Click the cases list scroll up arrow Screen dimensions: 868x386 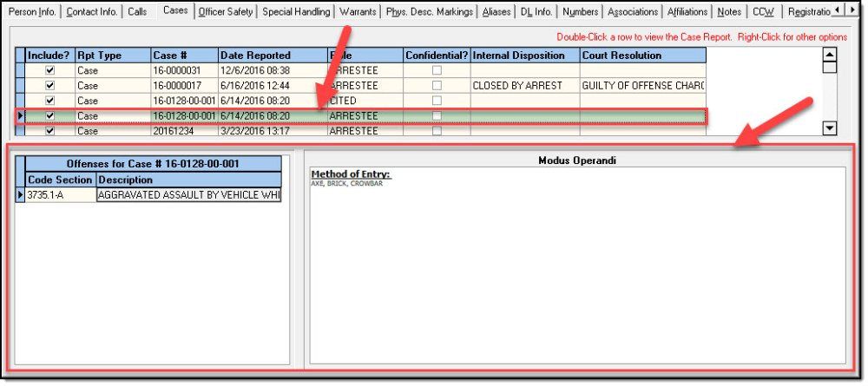[830, 55]
